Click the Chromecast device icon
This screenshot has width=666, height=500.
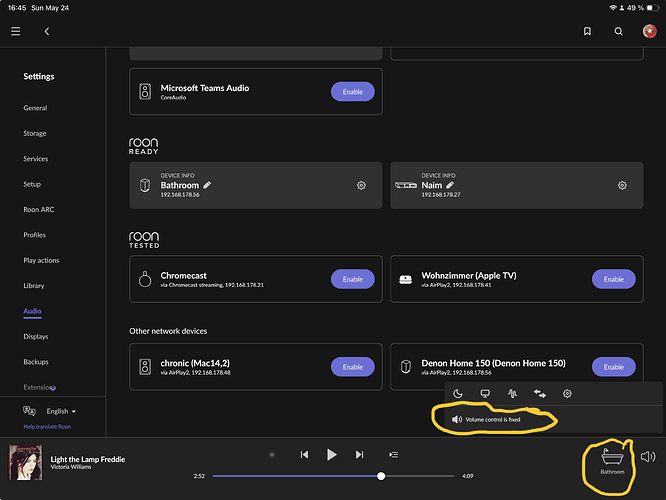tap(145, 279)
